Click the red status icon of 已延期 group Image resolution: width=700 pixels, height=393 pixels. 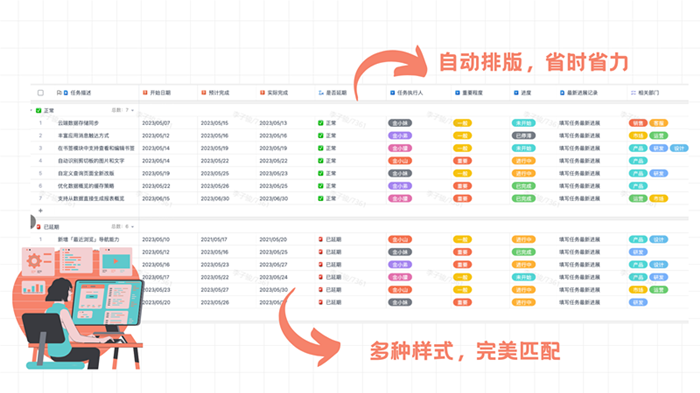[38, 227]
